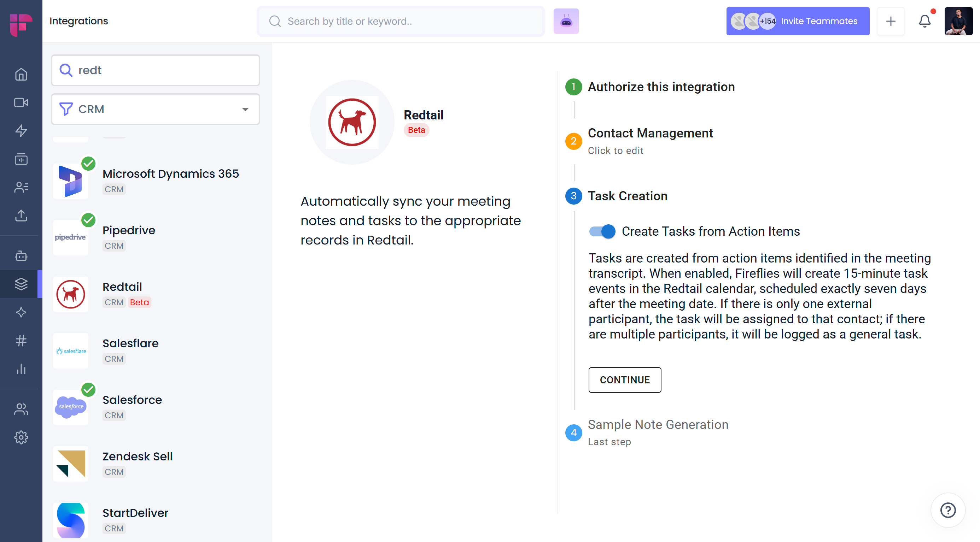Select Pipedrive in the integrations list

click(129, 230)
